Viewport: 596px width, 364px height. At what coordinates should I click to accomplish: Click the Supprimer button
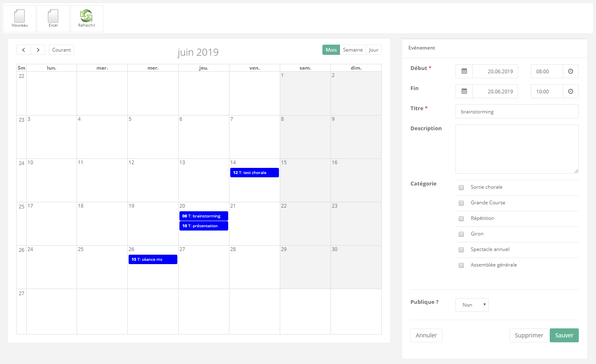[x=528, y=335]
